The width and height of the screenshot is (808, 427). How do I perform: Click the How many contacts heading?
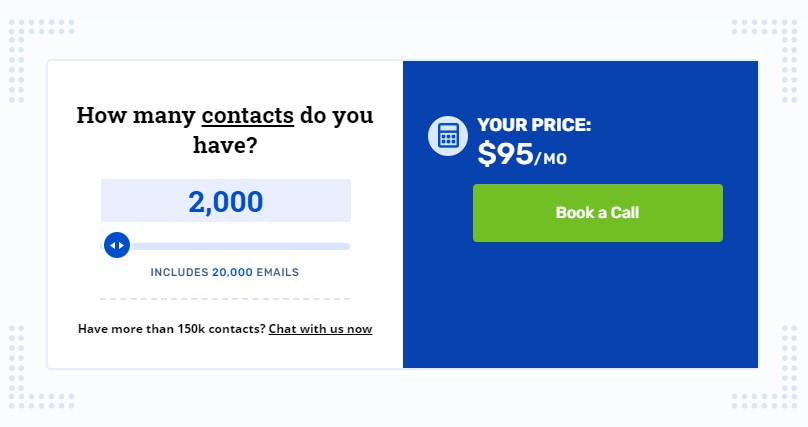[225, 130]
